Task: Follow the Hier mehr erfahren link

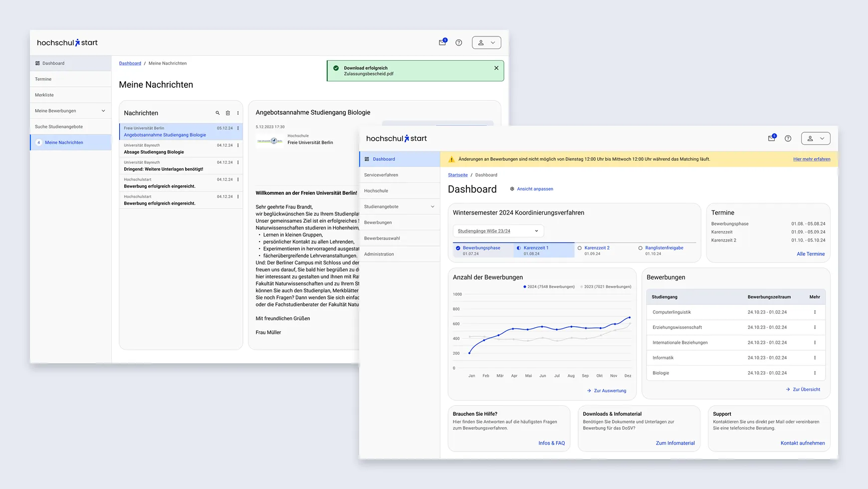Action: click(812, 159)
